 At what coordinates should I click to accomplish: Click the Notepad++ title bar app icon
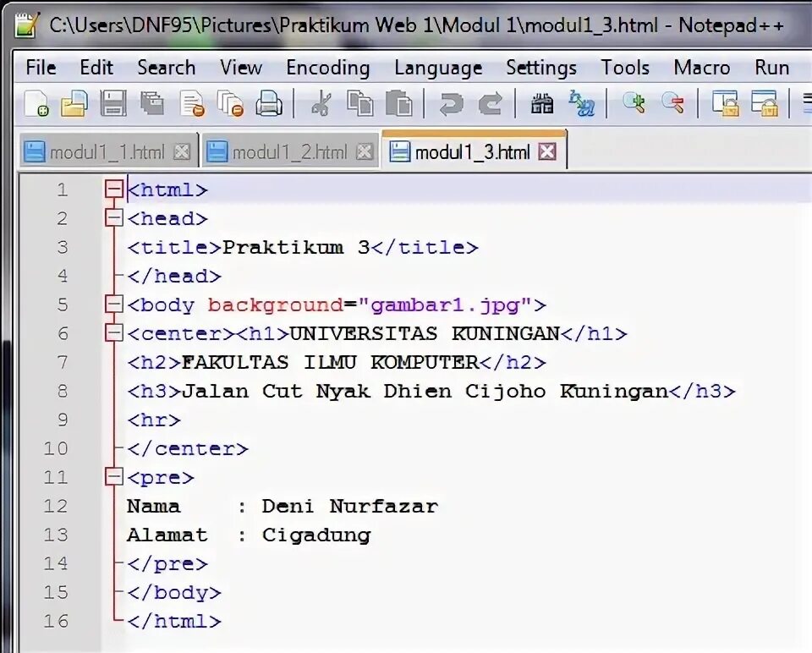(27, 25)
